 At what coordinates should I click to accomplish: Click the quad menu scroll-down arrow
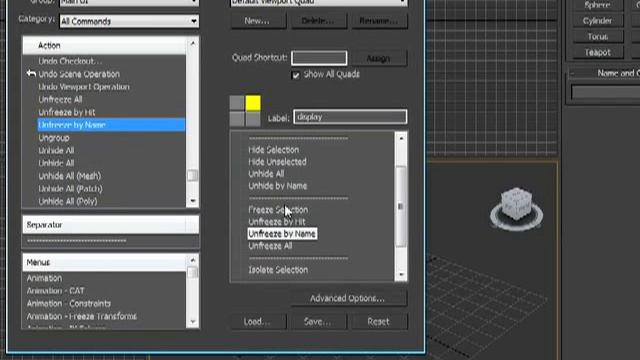(x=401, y=275)
